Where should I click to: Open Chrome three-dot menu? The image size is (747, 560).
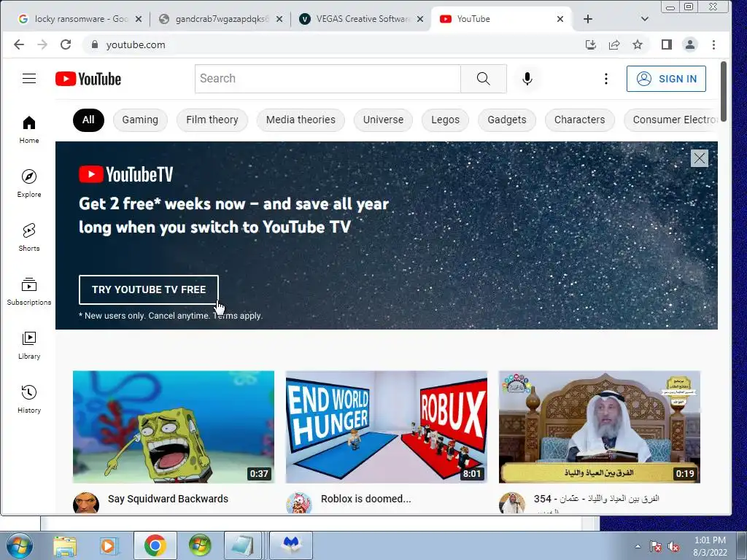point(713,44)
